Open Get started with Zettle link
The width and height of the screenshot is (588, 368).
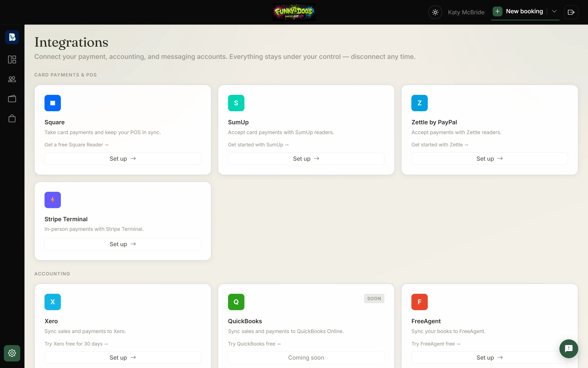[440, 145]
